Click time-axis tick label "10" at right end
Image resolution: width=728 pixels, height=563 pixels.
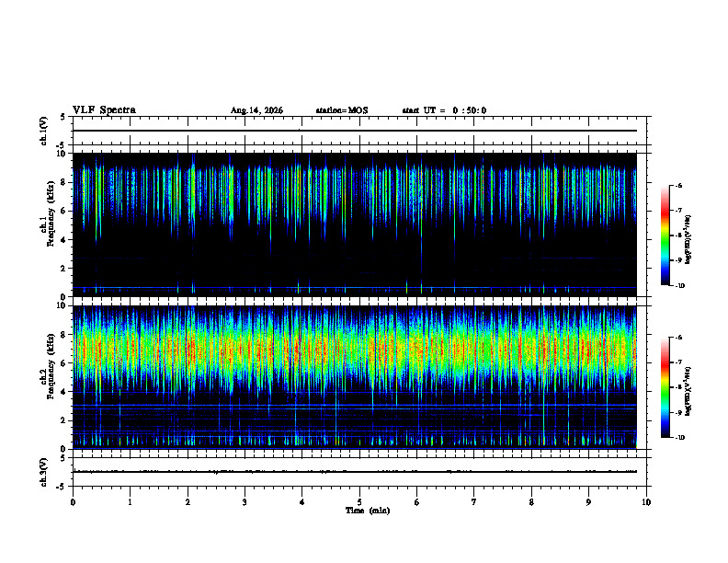646,502
